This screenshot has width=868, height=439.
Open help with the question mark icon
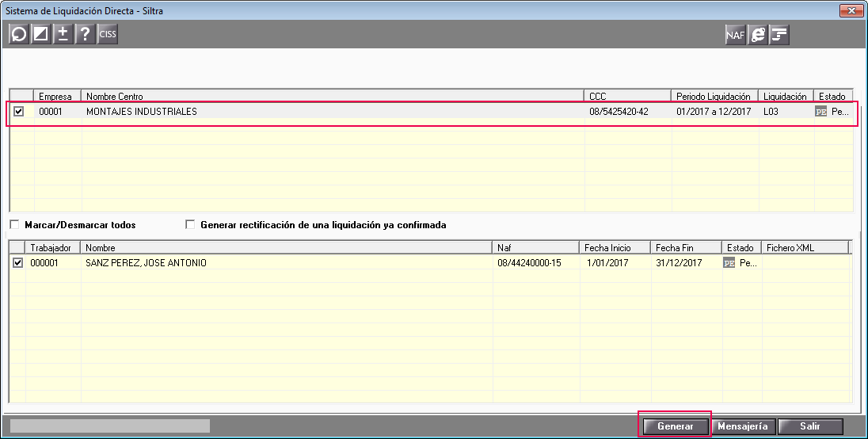point(85,34)
